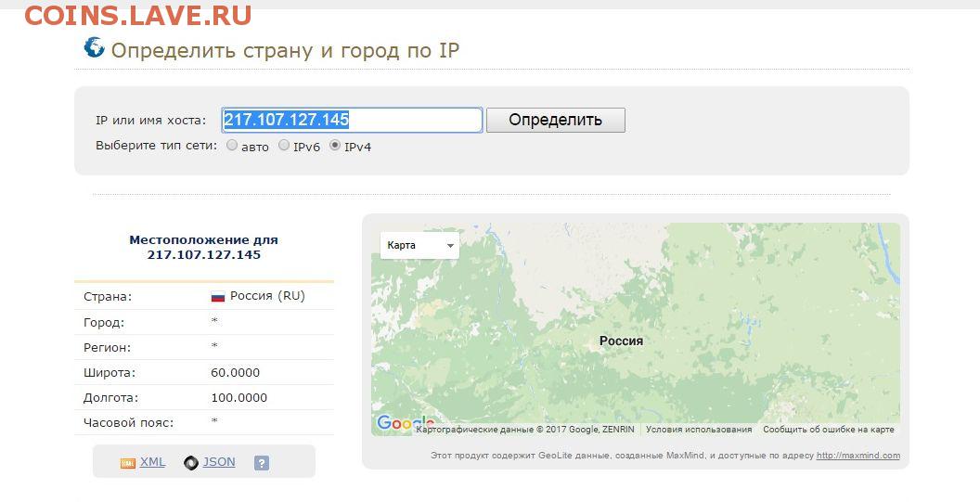Click the Определить button

tap(556, 120)
